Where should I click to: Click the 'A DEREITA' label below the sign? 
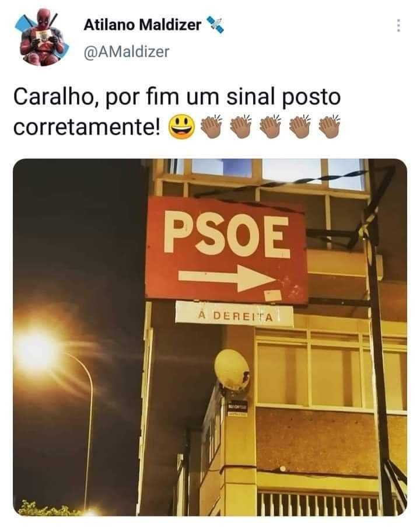click(x=234, y=315)
